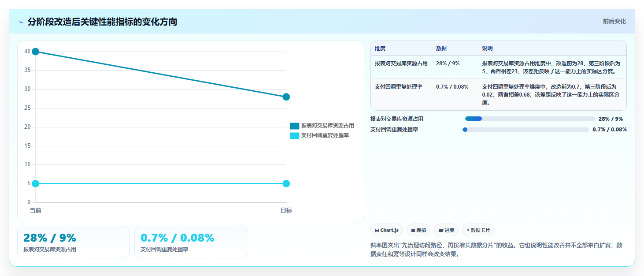
Task: Select cyan data point above 目标
Action: [x=286, y=183]
